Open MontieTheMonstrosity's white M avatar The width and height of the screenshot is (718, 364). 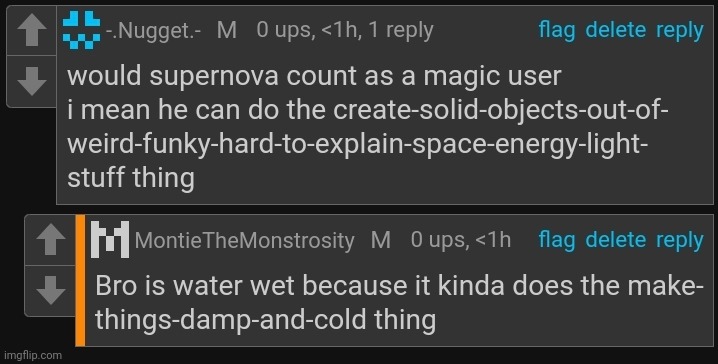[110, 239]
